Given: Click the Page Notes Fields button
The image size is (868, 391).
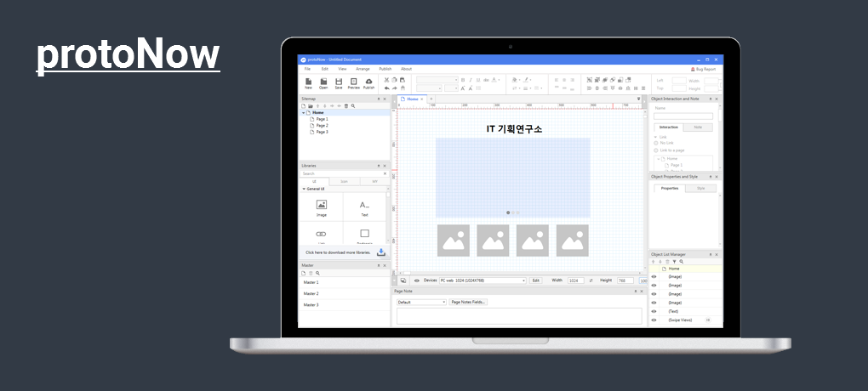Looking at the screenshot, I should (x=468, y=302).
